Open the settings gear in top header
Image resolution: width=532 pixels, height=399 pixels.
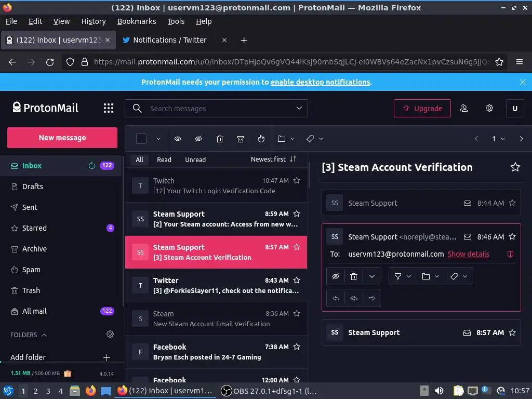click(x=489, y=108)
